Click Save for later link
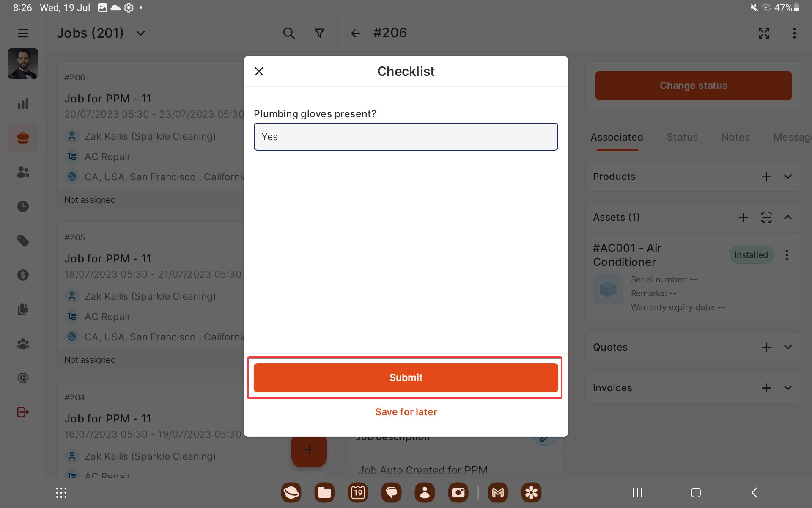Viewport: 812px width, 508px height. coord(406,412)
